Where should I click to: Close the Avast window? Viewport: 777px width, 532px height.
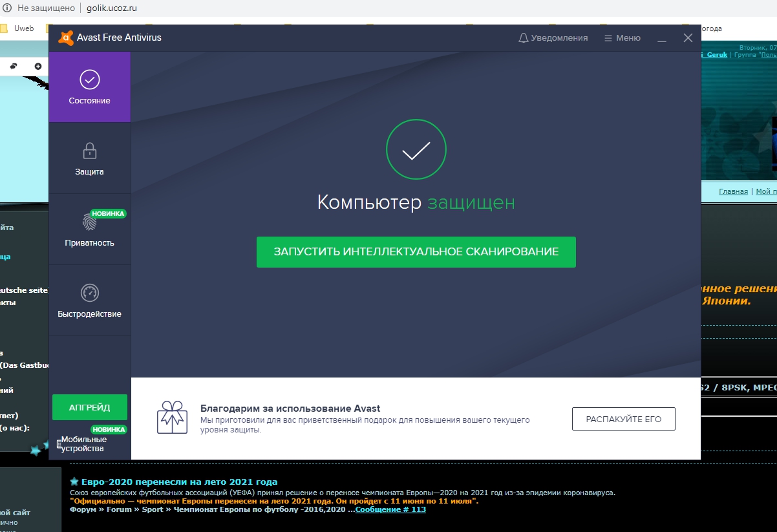click(688, 38)
